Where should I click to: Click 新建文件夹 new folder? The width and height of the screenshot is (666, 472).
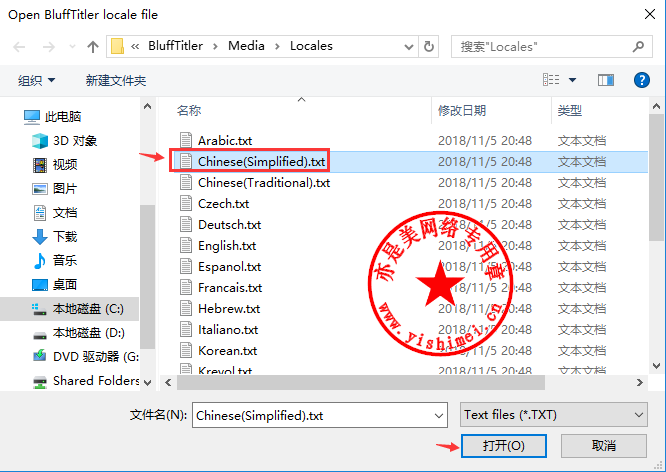(116, 80)
